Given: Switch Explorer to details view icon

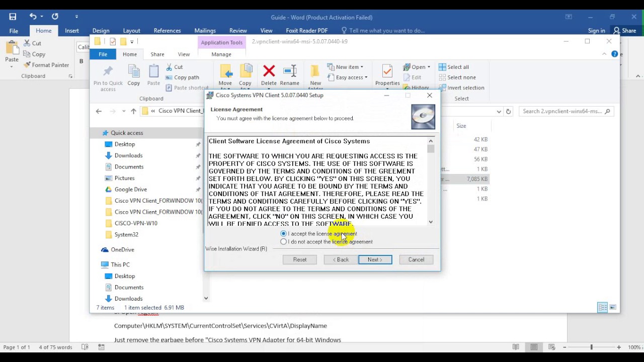Looking at the screenshot, I should coord(603,308).
